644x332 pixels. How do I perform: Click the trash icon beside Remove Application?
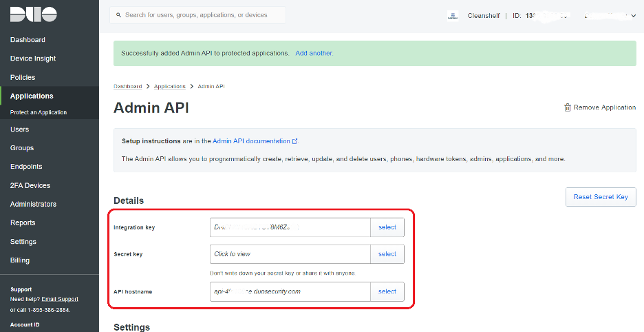(568, 107)
